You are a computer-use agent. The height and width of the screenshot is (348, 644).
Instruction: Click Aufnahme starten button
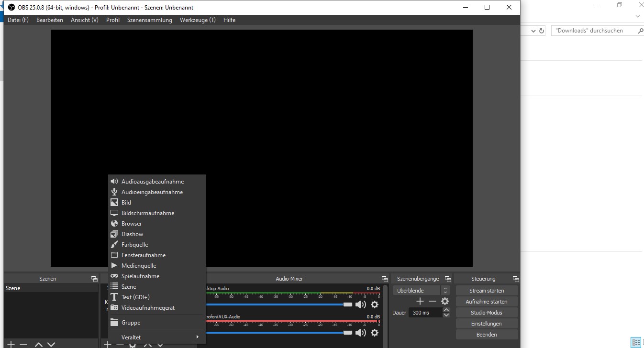pyautogui.click(x=486, y=302)
